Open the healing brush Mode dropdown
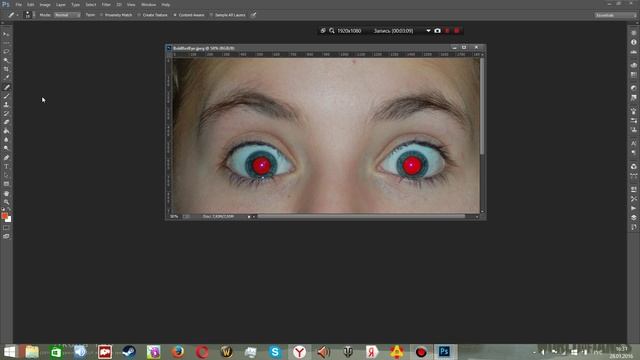Image resolution: width=640 pixels, height=360 pixels. [67, 15]
